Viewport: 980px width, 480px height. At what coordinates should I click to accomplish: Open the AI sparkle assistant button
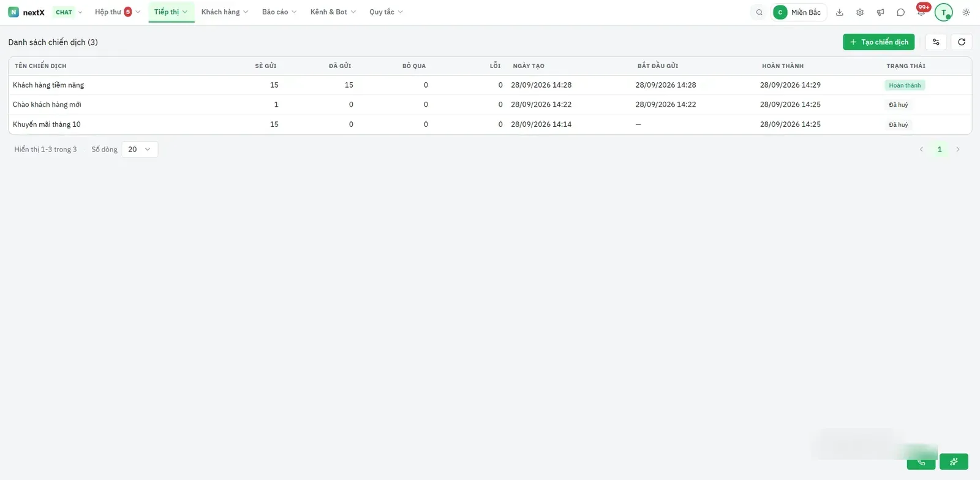tap(954, 462)
